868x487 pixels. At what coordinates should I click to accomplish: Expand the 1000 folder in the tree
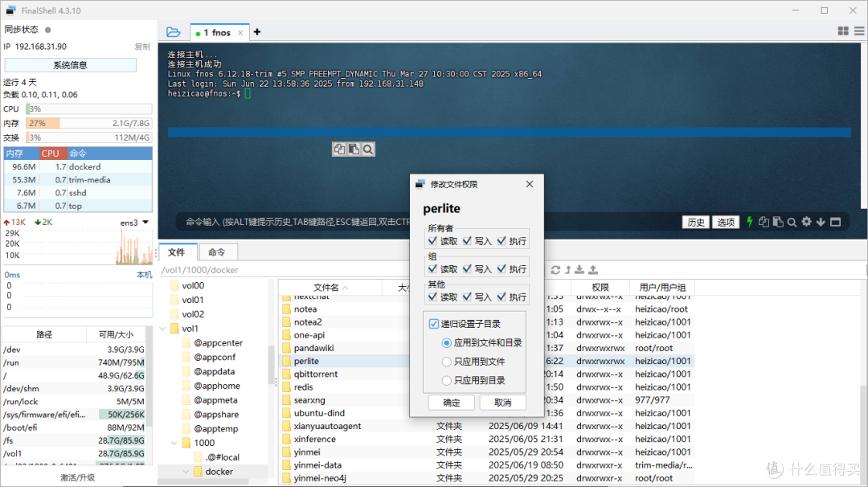click(x=174, y=442)
